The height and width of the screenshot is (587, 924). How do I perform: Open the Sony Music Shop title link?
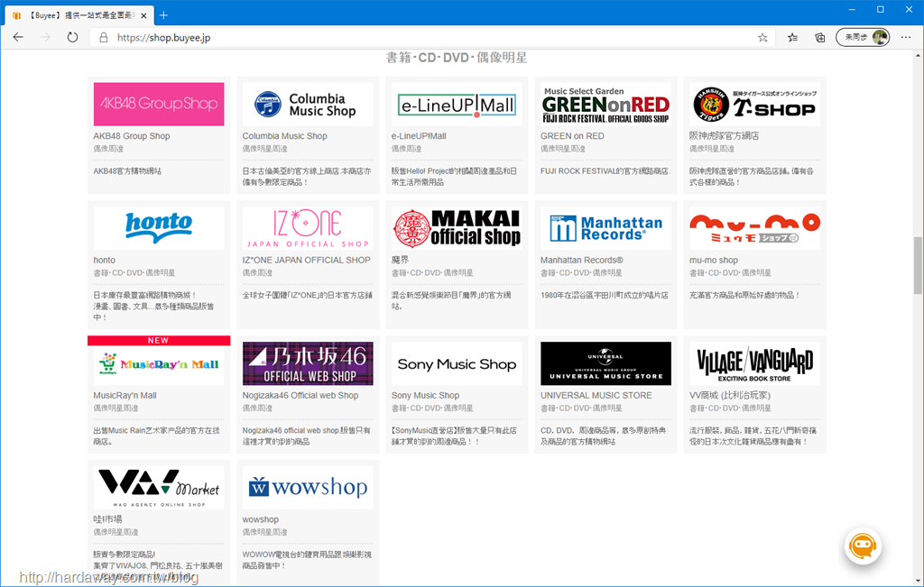point(426,396)
